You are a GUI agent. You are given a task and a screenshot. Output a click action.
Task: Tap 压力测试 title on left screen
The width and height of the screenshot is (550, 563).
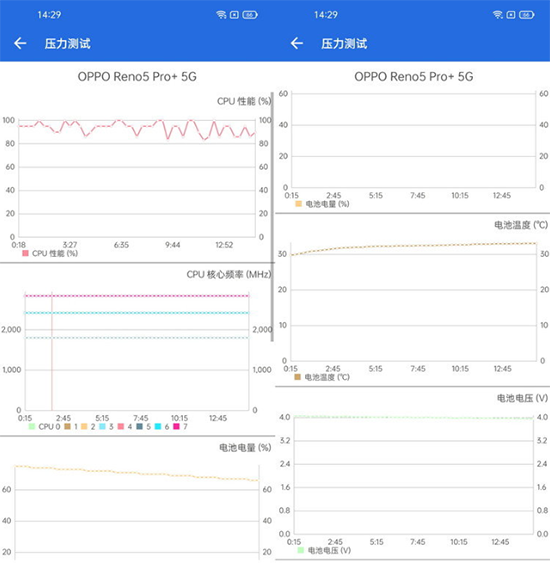[x=67, y=44]
